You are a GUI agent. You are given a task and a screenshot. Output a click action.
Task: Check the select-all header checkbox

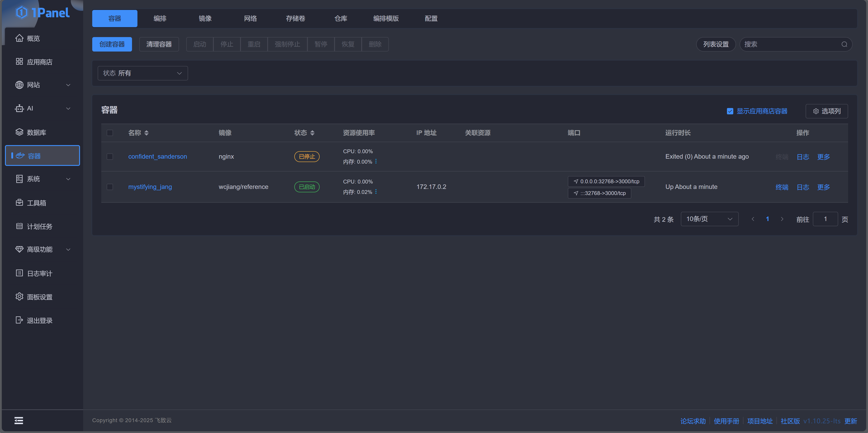pos(110,133)
